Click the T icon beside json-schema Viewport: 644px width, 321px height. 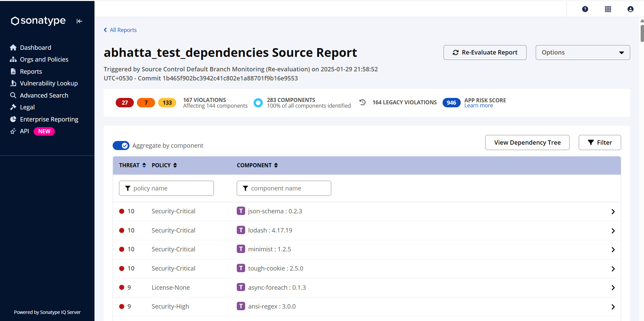tap(241, 211)
